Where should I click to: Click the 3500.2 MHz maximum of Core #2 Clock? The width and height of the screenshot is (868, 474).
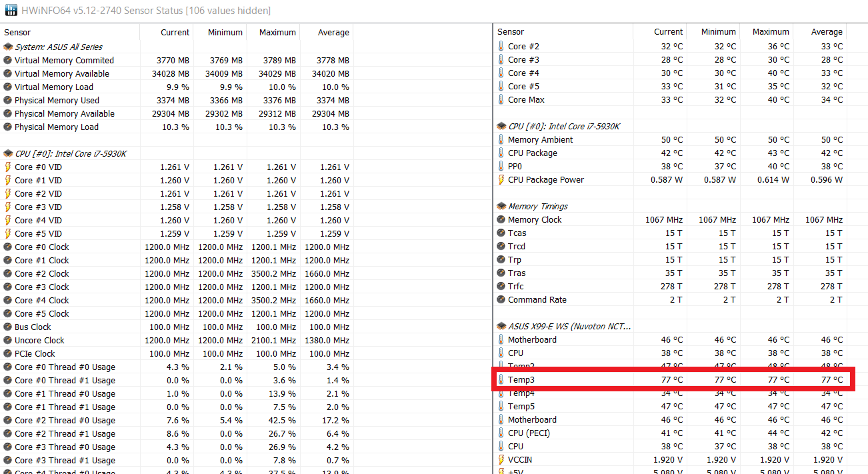coord(275,273)
